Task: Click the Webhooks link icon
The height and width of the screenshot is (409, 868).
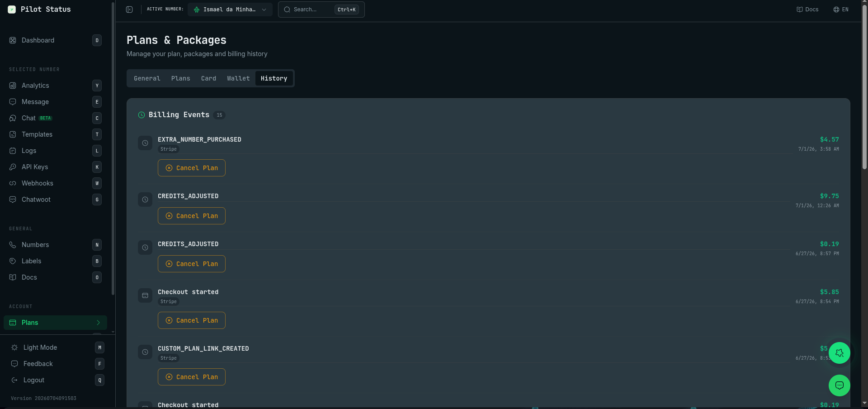Action: click(13, 183)
